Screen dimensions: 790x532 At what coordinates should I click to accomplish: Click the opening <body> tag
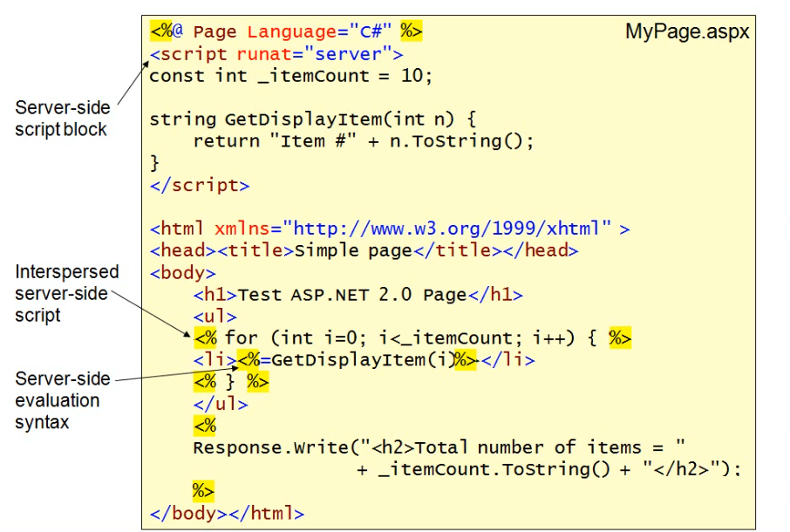coord(183,273)
